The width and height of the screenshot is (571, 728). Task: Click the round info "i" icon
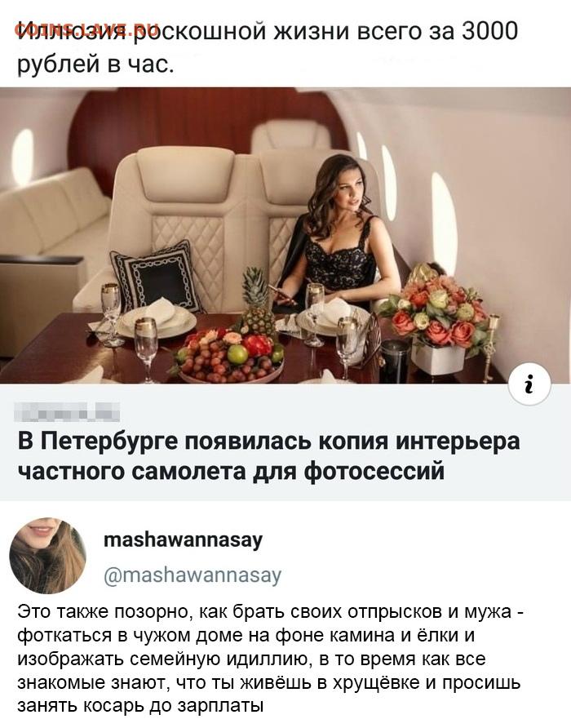[529, 384]
